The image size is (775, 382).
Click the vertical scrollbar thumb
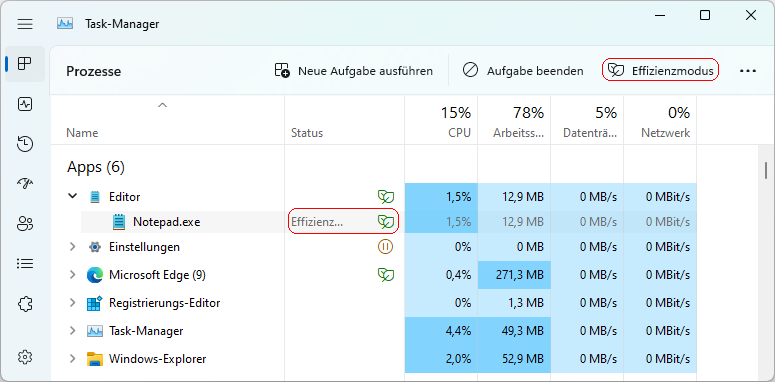(x=766, y=170)
